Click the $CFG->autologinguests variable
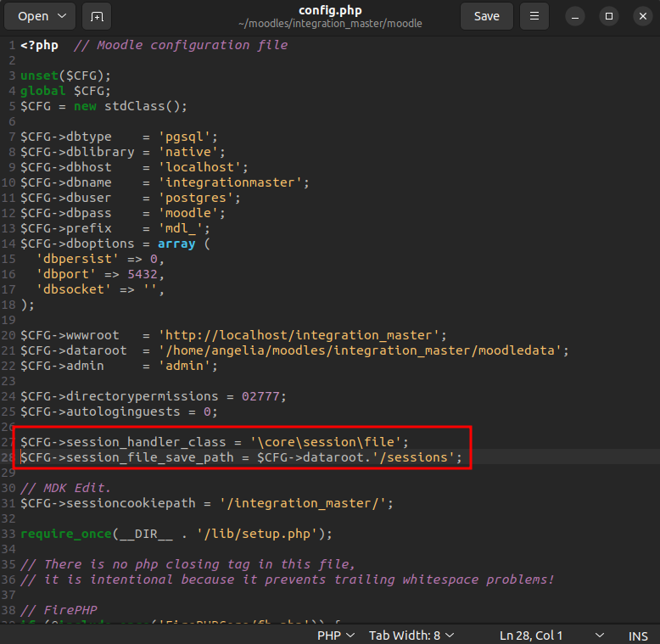The height and width of the screenshot is (644, 660). 100,412
